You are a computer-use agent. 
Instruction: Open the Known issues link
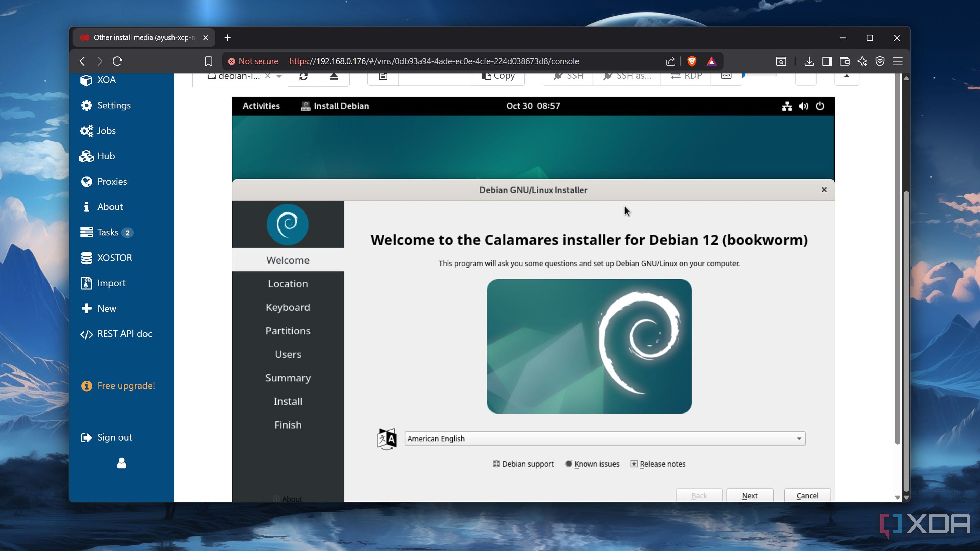592,464
